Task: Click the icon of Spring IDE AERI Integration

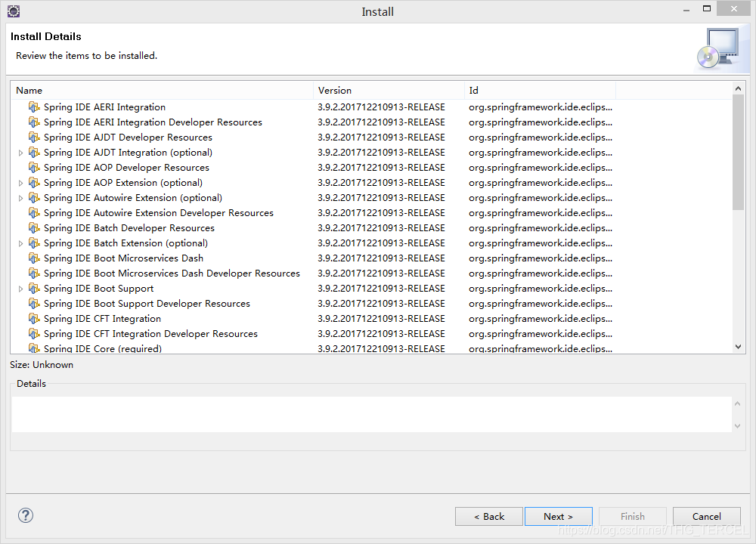Action: 34,107
